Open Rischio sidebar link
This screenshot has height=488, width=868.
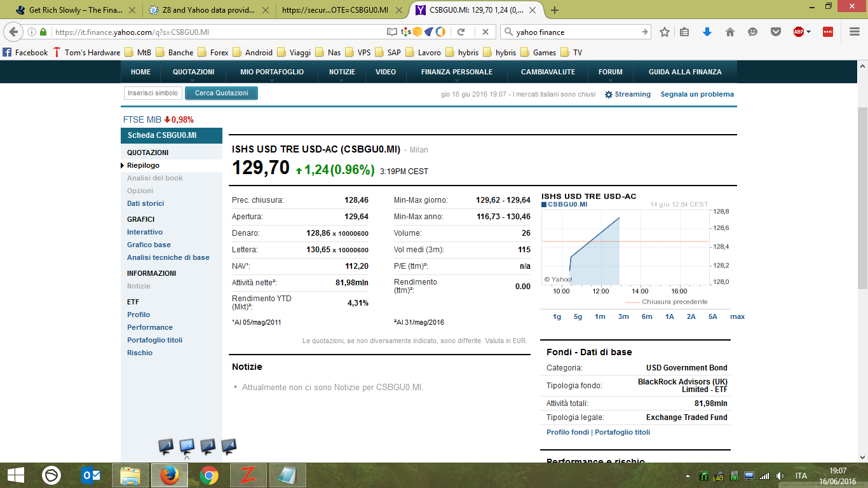(140, 353)
